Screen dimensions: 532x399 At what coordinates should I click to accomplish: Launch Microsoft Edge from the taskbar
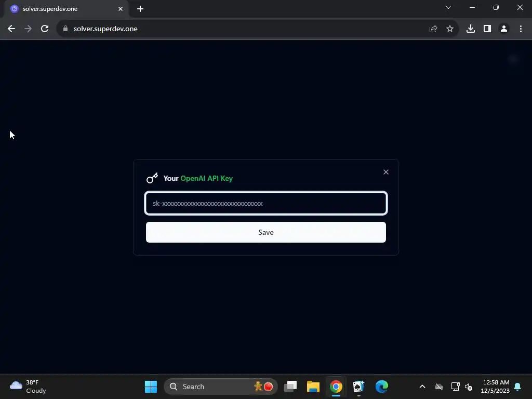pyautogui.click(x=382, y=387)
